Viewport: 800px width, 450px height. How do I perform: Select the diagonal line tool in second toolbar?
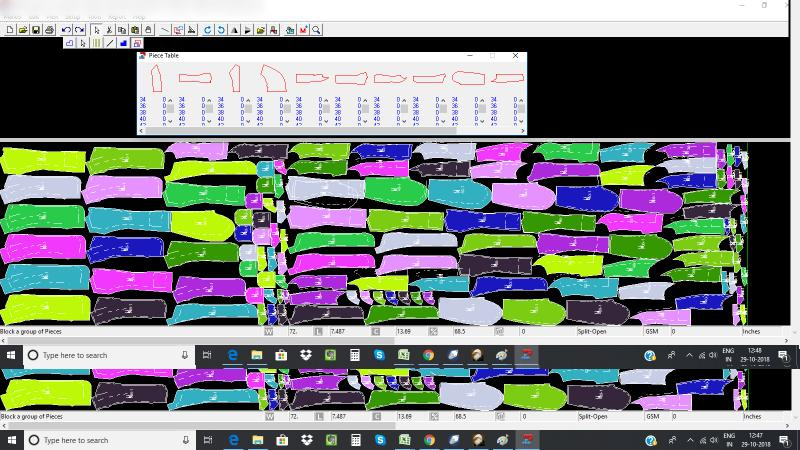[x=109, y=43]
